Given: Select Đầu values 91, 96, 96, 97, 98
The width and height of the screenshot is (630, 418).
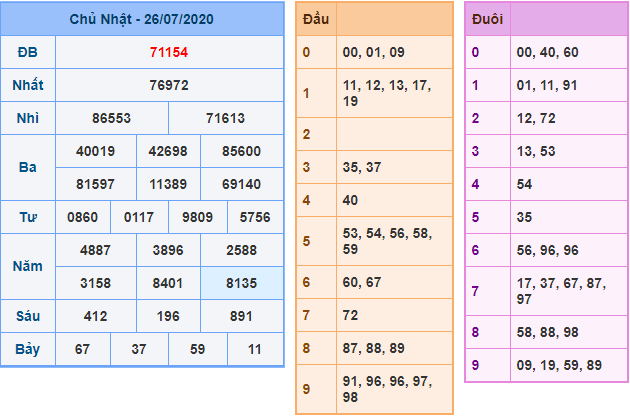Looking at the screenshot, I should 387,389.
